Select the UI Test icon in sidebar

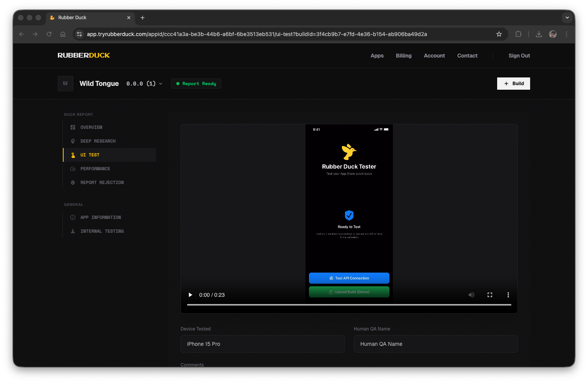(x=73, y=155)
